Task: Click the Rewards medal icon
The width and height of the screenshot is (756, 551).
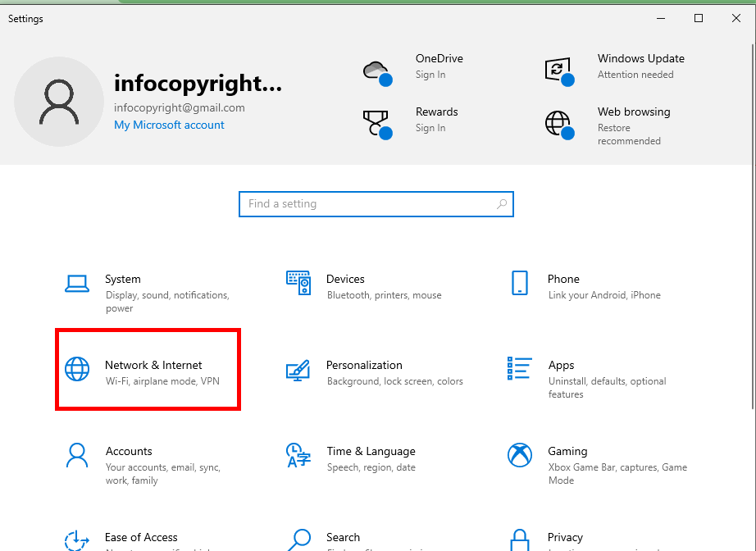Action: (377, 125)
